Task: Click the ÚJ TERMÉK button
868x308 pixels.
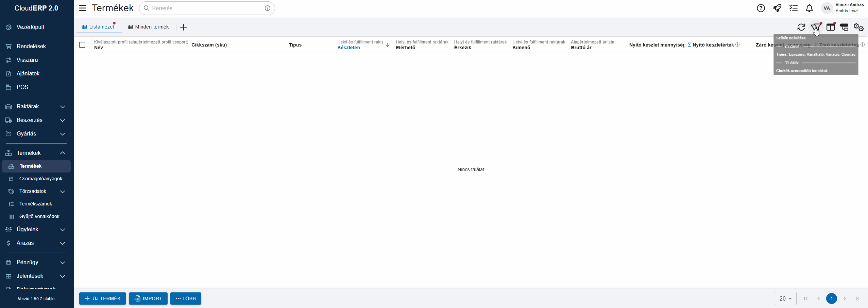Action: 103,298
